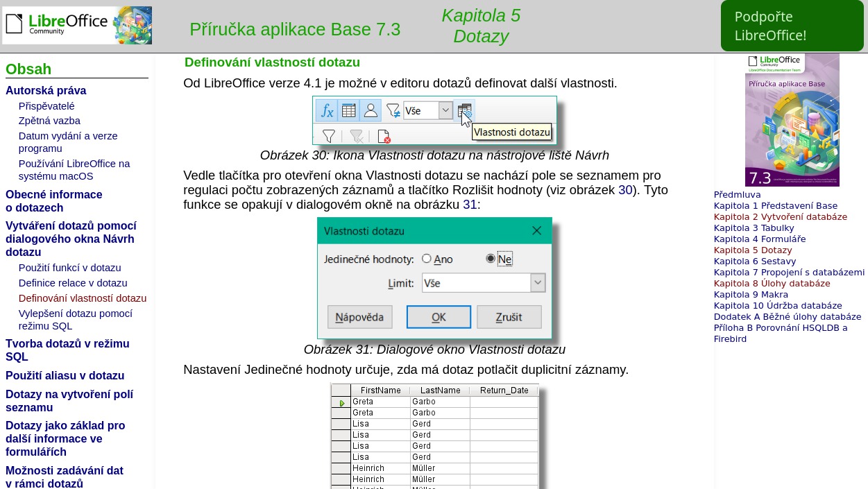Go to Používání LibreOffice na systému macOS

(74, 170)
